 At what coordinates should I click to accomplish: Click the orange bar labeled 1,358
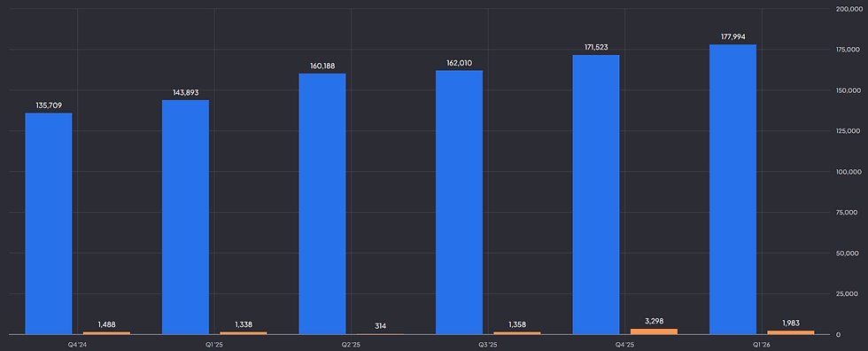tap(517, 333)
